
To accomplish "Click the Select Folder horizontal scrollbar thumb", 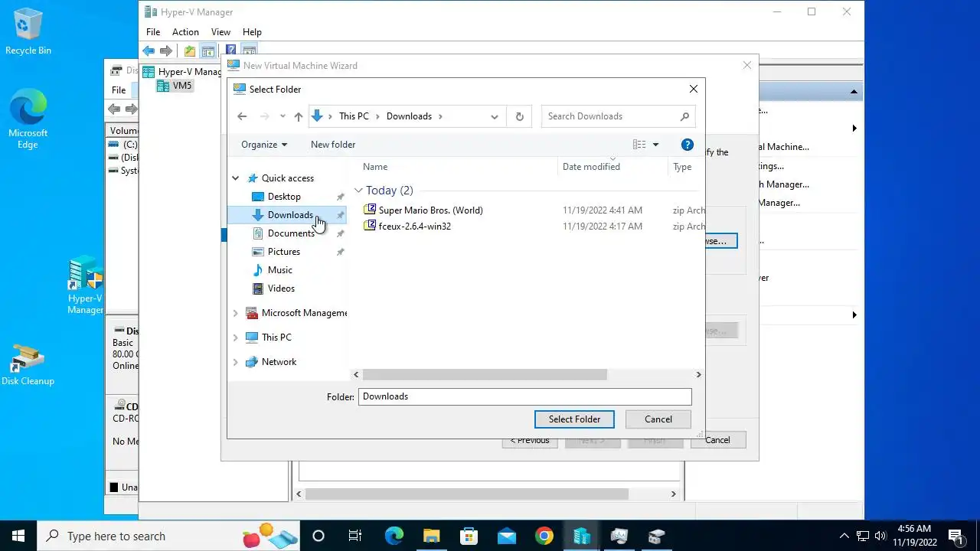I will (x=485, y=375).
